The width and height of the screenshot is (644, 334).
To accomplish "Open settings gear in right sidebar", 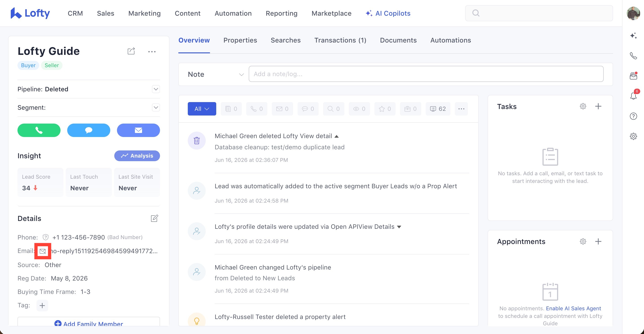I will [x=633, y=136].
